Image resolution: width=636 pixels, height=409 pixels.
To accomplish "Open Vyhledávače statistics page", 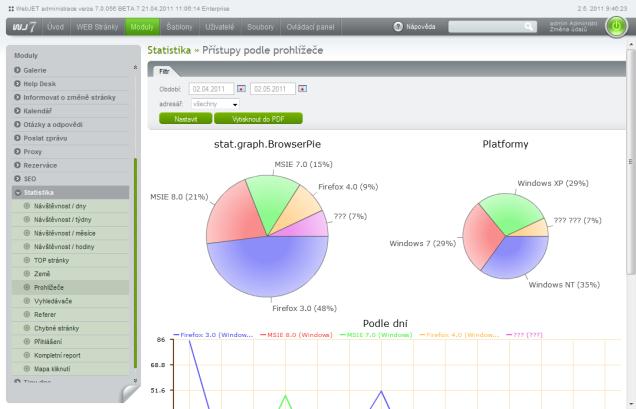I will [53, 301].
